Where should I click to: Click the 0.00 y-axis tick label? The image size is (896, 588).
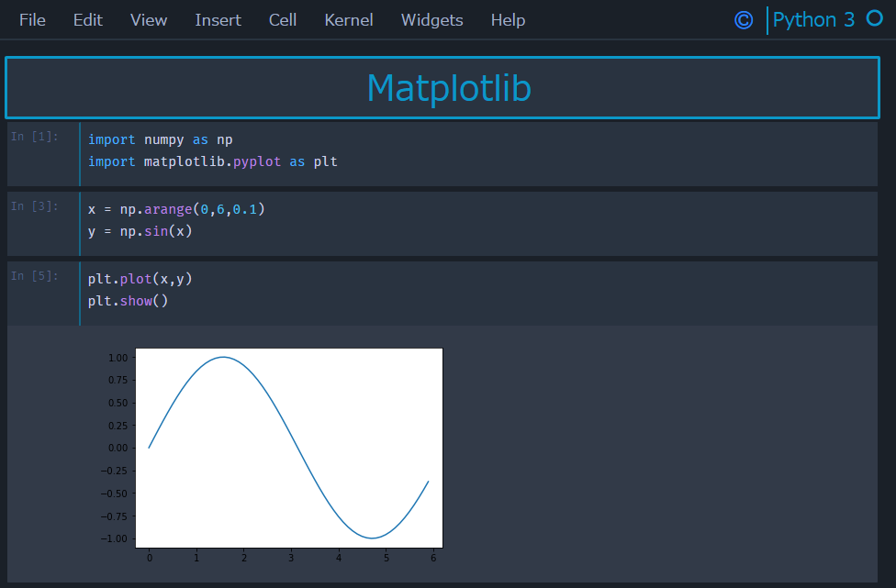click(118, 449)
